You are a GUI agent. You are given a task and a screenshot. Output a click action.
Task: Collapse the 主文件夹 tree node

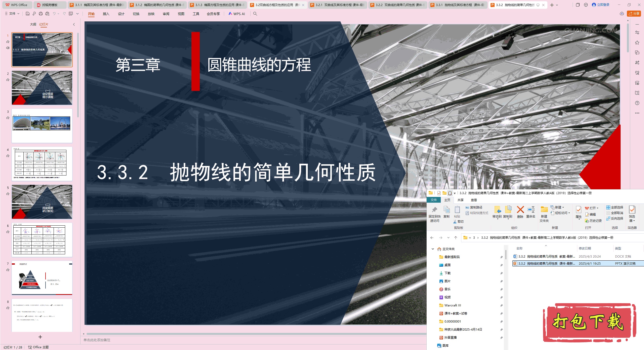coord(433,249)
